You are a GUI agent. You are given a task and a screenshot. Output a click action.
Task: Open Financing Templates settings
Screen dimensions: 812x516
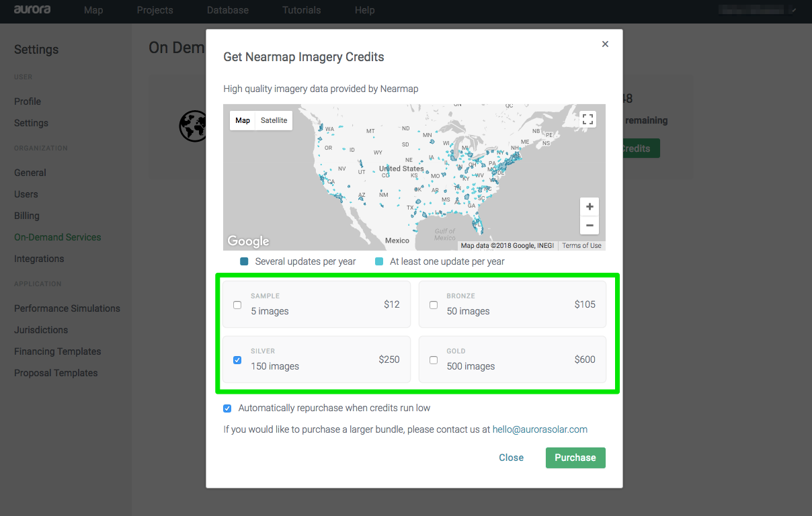click(x=58, y=351)
